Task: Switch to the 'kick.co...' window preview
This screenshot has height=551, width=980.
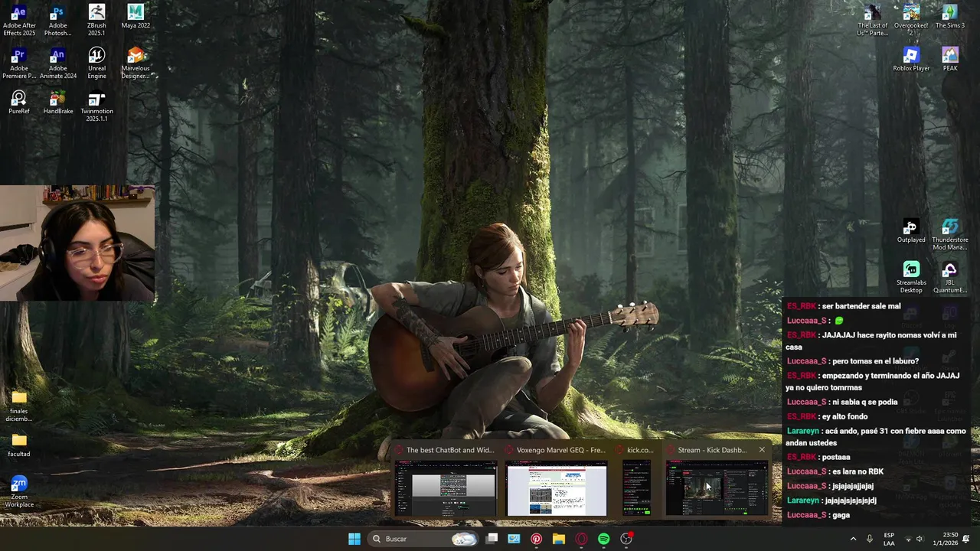Action: pos(636,488)
